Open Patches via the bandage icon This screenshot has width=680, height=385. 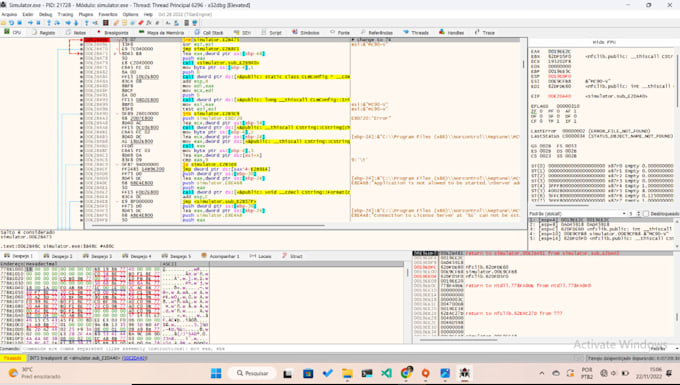(116, 23)
